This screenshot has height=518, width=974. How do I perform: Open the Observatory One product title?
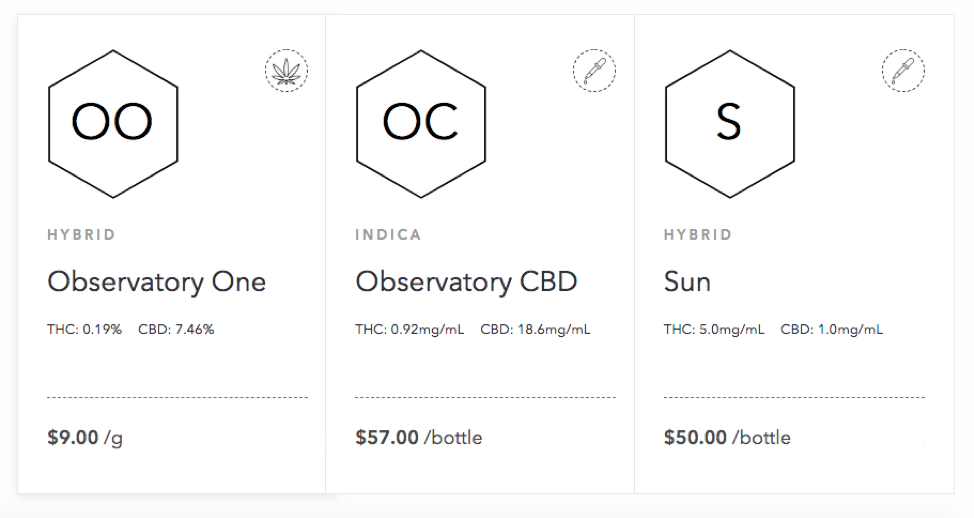coord(157,283)
